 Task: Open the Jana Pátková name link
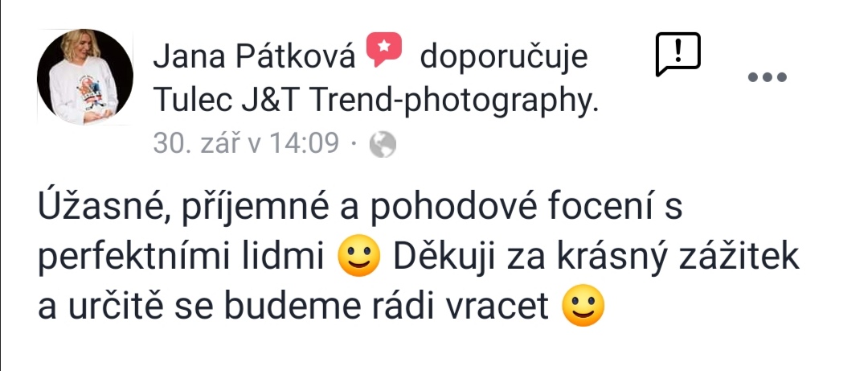253,57
